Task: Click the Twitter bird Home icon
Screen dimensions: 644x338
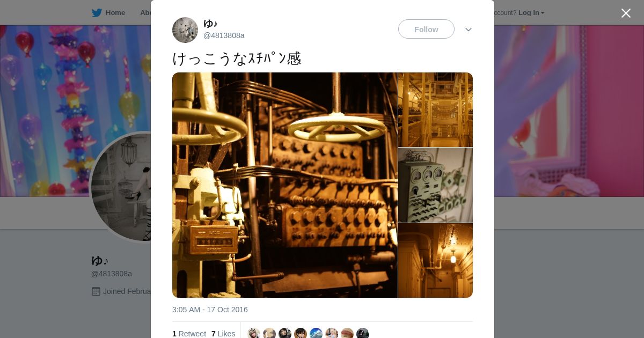Action: [x=97, y=13]
